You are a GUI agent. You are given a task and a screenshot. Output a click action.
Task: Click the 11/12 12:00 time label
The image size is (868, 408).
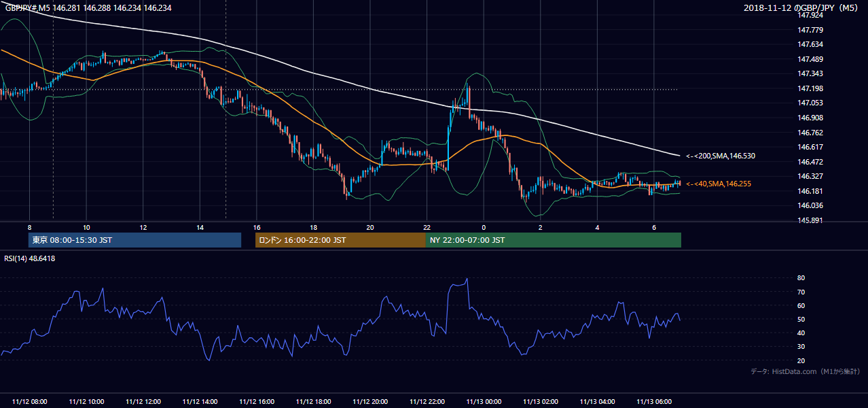[x=143, y=402]
